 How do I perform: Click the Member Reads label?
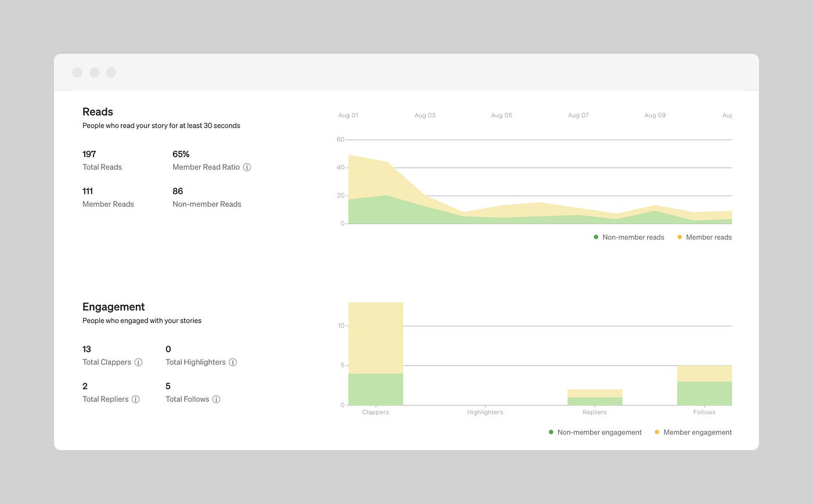(108, 204)
